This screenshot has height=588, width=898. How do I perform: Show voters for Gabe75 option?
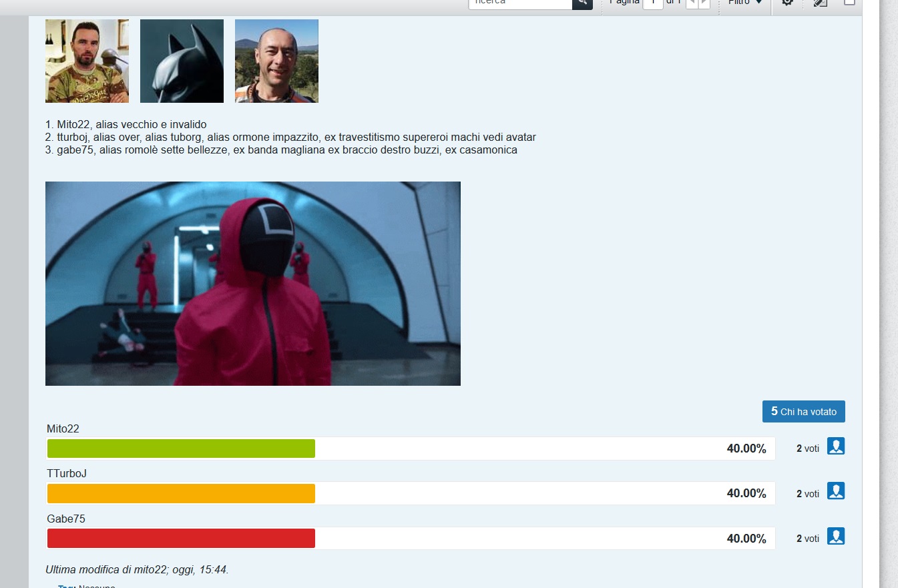point(836,537)
